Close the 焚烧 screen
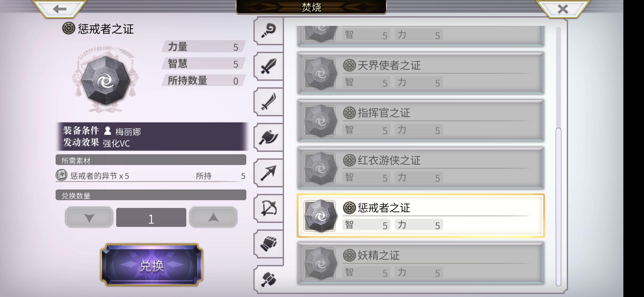 pos(563,9)
